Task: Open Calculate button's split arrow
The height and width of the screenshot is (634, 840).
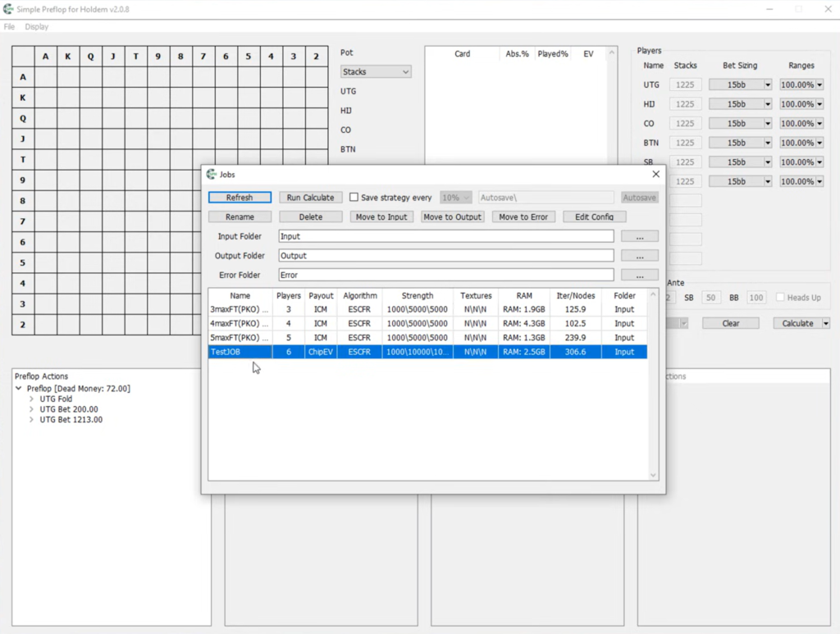Action: 826,323
